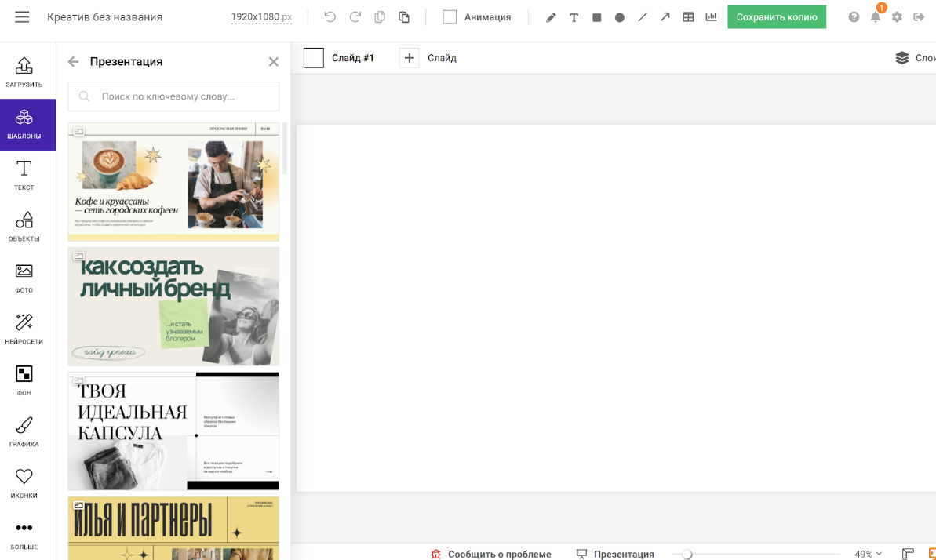Open the Нейросети sidebar panel
The height and width of the screenshot is (560, 936).
pos(24,329)
